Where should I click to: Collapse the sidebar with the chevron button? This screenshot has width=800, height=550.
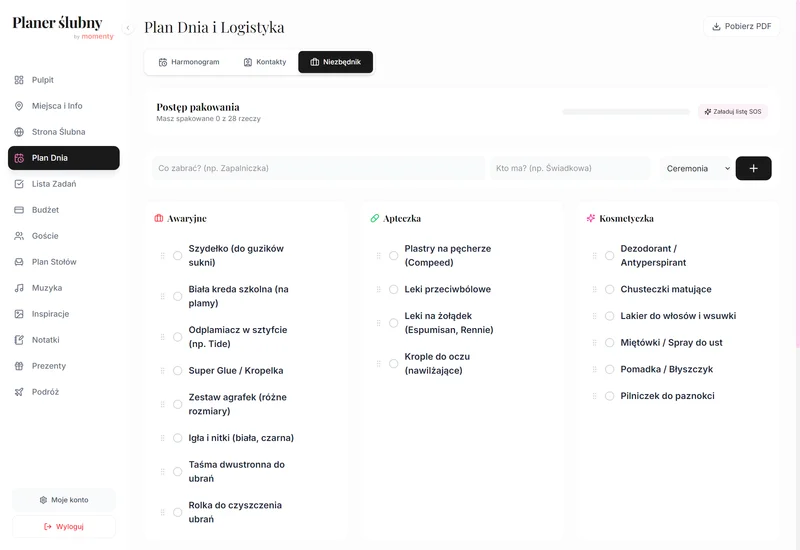(x=128, y=28)
